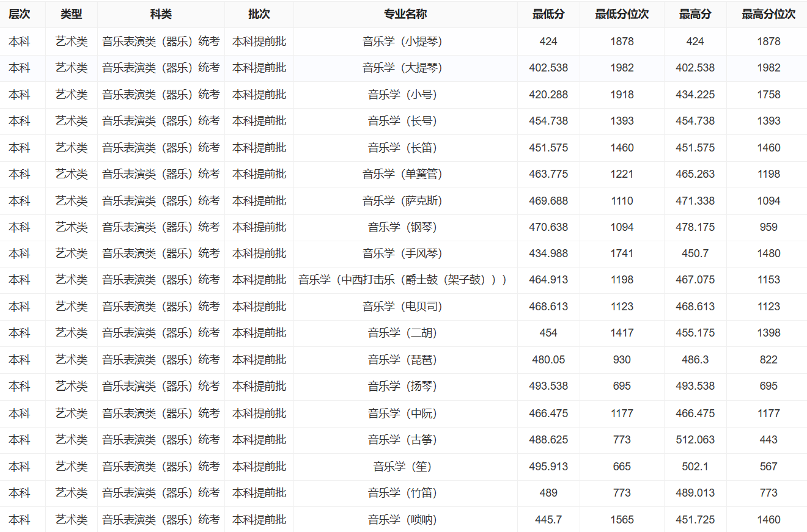Image resolution: width=807 pixels, height=532 pixels.
Task: Click the 480.05 lowest score value
Action: (548, 360)
